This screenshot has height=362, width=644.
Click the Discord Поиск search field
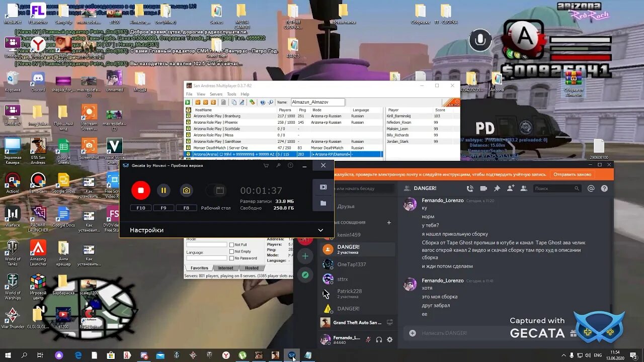557,188
